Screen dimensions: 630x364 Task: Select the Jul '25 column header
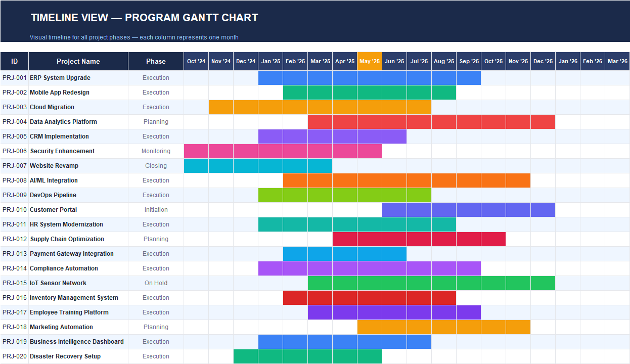click(419, 61)
